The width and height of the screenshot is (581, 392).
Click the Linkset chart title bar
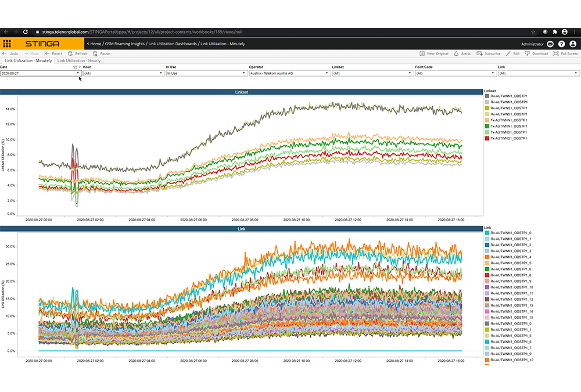pyautogui.click(x=242, y=92)
